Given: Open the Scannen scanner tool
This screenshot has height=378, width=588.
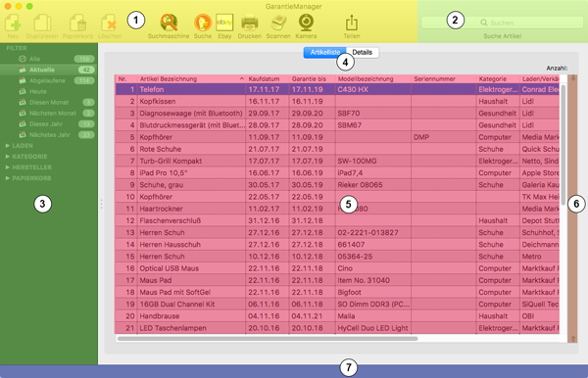Looking at the screenshot, I should pos(278,23).
